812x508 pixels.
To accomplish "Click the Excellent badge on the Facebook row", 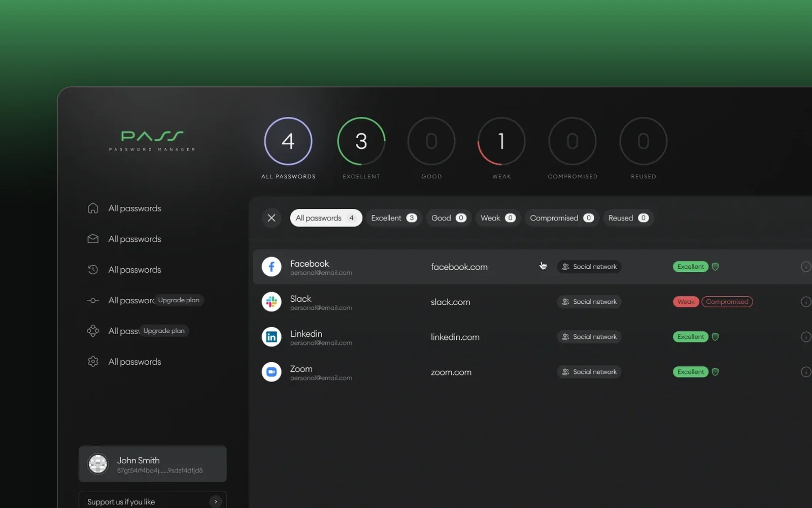I will click(691, 267).
